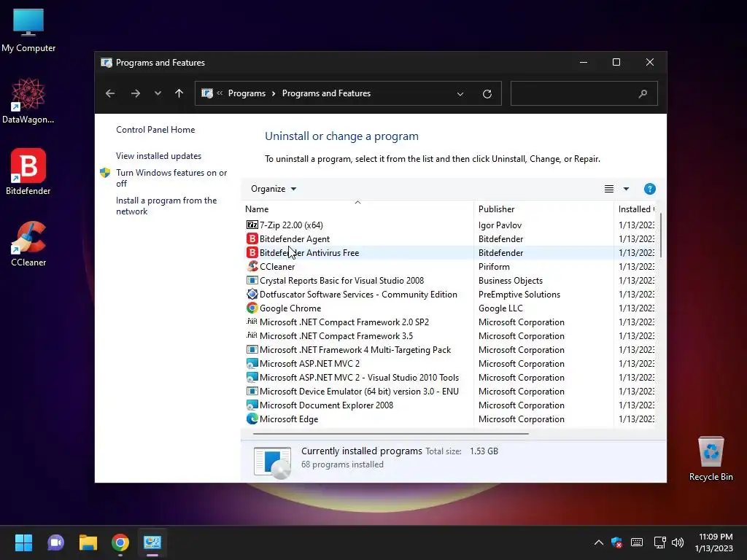Image resolution: width=747 pixels, height=560 pixels.
Task: Open Turn Windows features on or off
Action: pyautogui.click(x=171, y=178)
